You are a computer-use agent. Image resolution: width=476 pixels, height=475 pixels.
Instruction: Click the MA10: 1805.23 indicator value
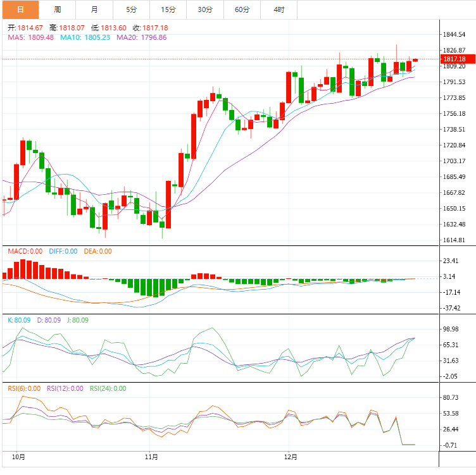pos(85,37)
